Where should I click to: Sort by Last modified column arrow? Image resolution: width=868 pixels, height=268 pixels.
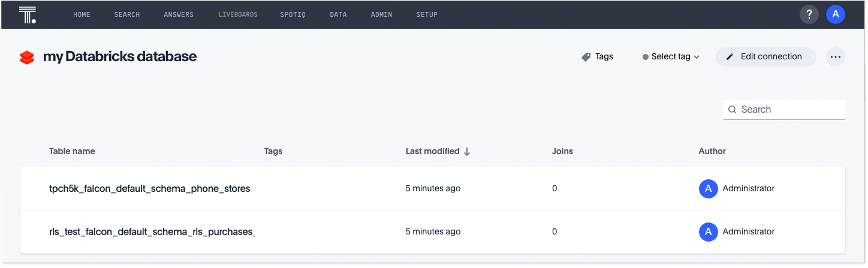coord(467,152)
